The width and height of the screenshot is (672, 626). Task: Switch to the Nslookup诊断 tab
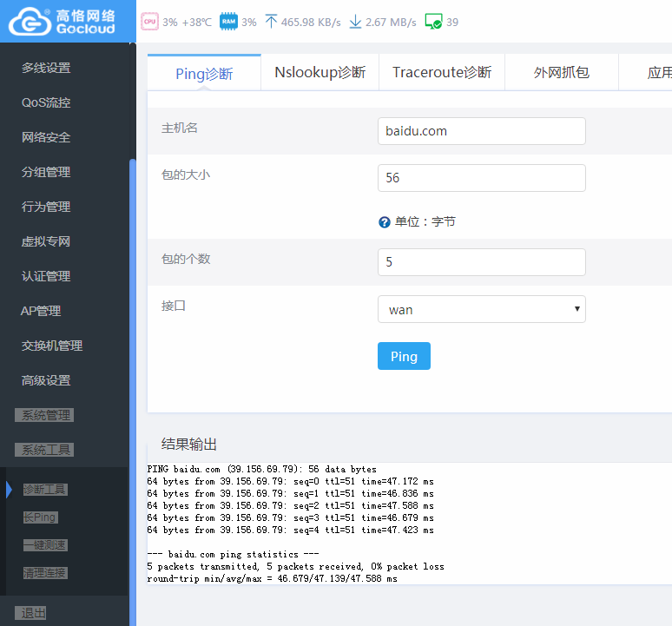point(320,72)
